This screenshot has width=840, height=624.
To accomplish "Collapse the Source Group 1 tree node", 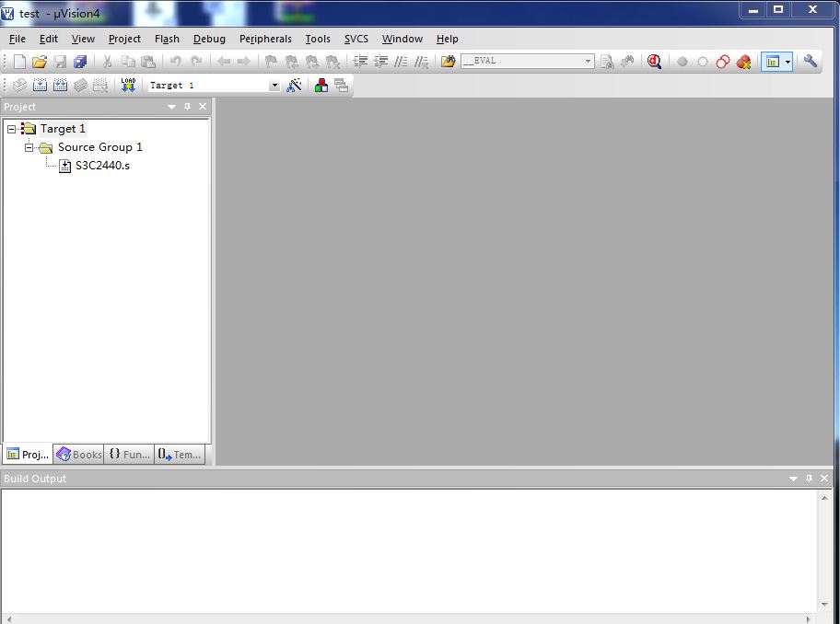I will pyautogui.click(x=29, y=147).
